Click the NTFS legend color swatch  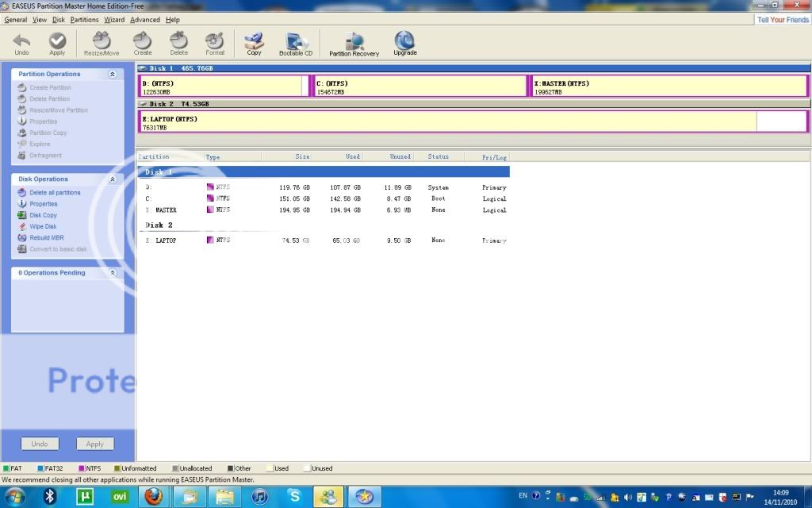tap(82, 468)
